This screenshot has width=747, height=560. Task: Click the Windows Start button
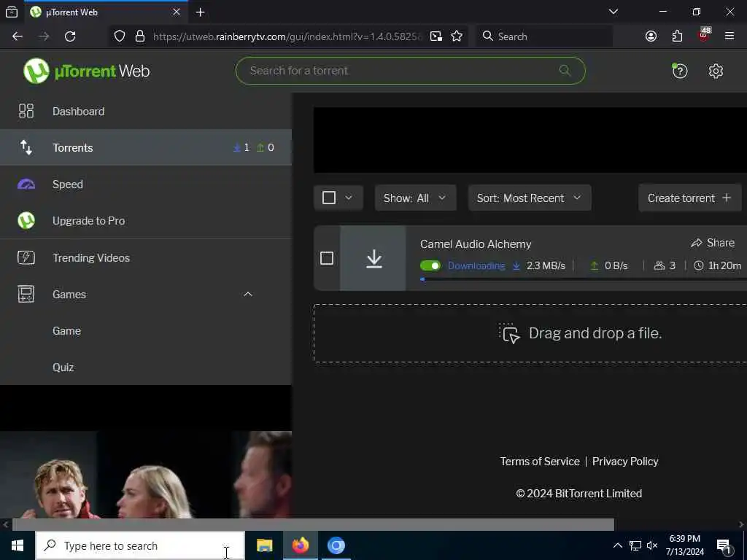click(x=18, y=545)
